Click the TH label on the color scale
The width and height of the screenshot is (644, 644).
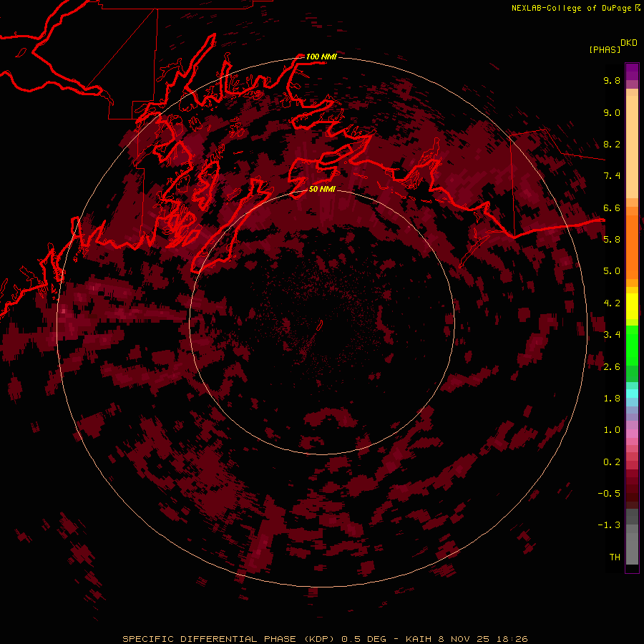coord(615,557)
